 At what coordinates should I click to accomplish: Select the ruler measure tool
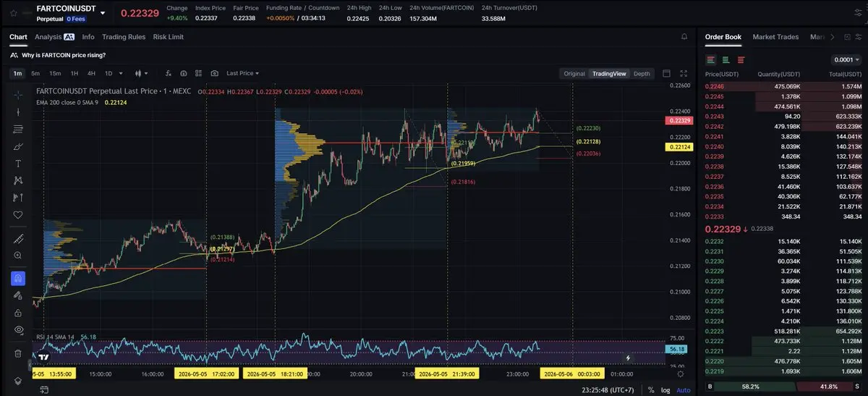18,238
